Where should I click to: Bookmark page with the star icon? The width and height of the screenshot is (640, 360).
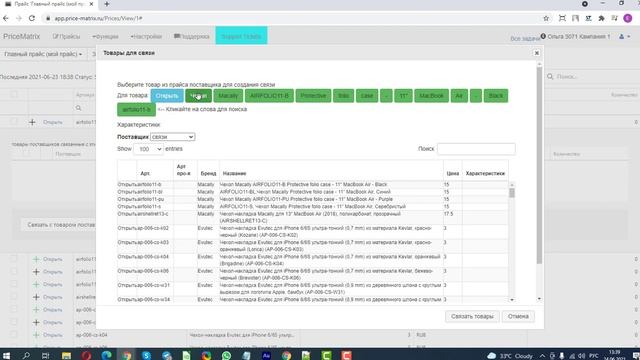[546, 18]
